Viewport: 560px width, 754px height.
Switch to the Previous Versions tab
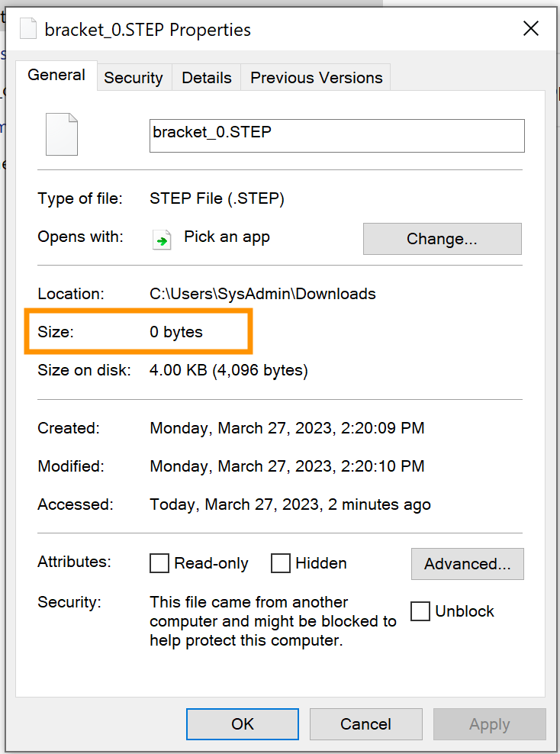pos(316,77)
